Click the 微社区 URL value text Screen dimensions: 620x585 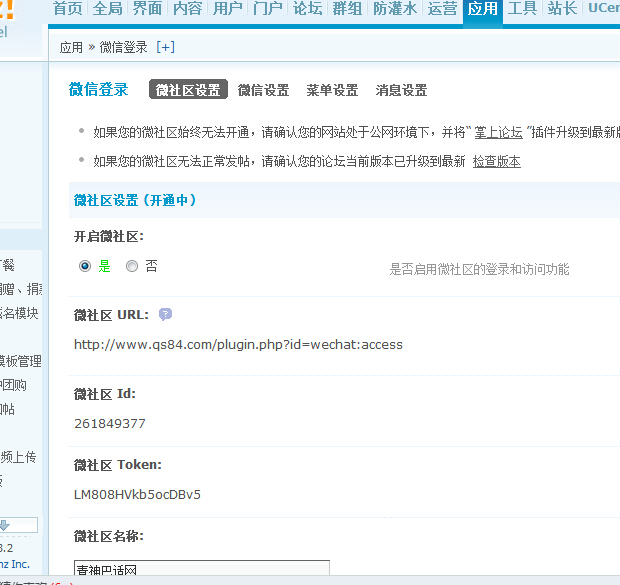point(238,345)
